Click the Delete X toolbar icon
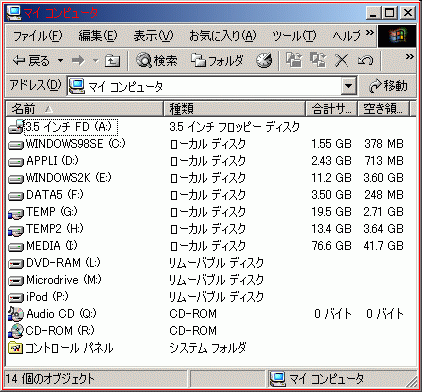The width and height of the screenshot is (422, 392). (341, 61)
